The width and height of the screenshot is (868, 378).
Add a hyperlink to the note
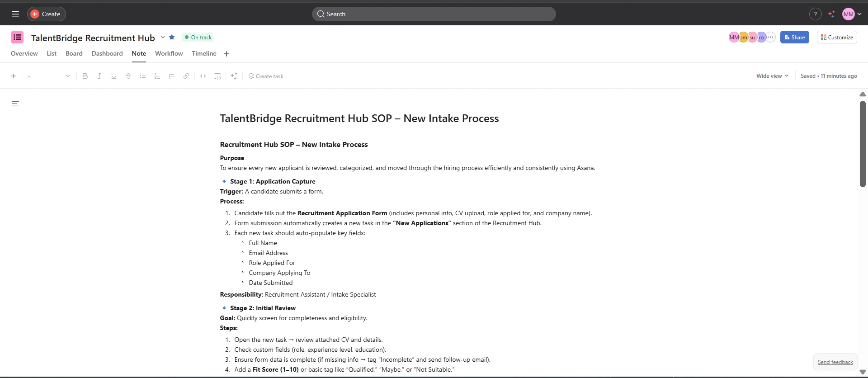(x=186, y=76)
